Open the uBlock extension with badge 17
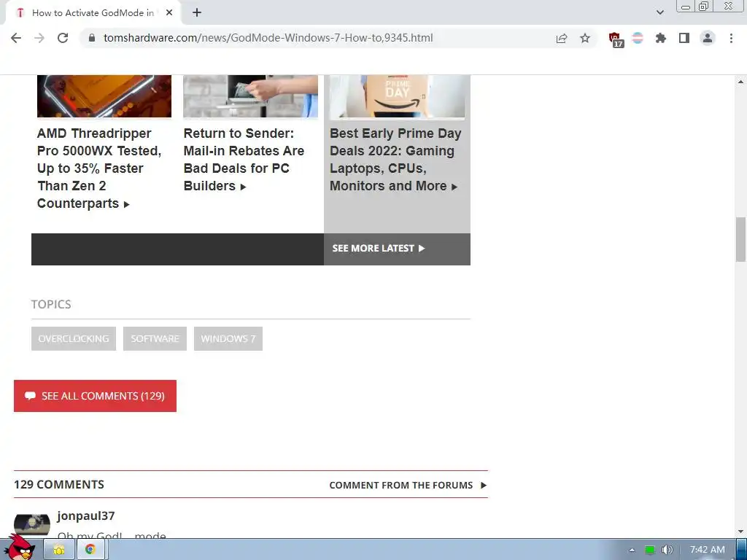 616,39
